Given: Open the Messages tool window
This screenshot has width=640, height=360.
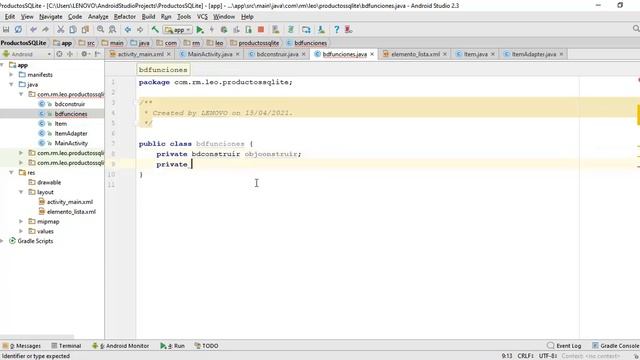Looking at the screenshot, I should (x=22, y=346).
